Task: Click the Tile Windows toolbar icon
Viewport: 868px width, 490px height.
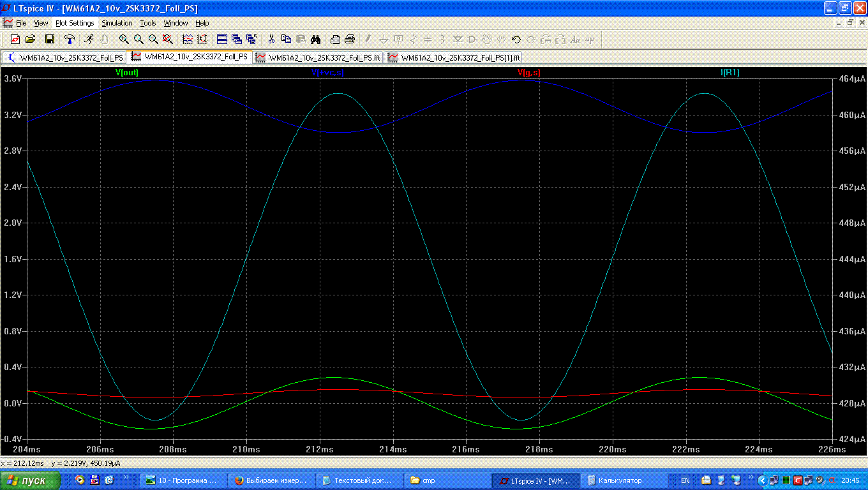Action: [222, 40]
